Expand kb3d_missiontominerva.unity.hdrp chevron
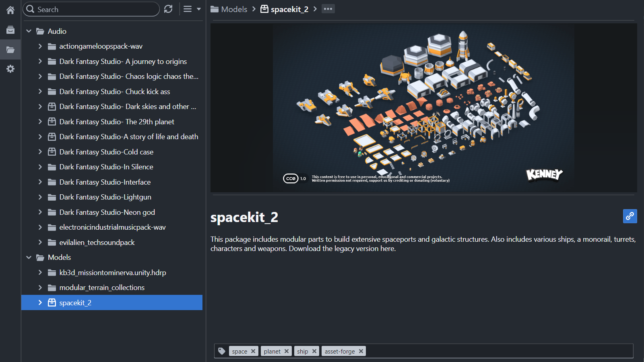The image size is (644, 362). (x=40, y=272)
